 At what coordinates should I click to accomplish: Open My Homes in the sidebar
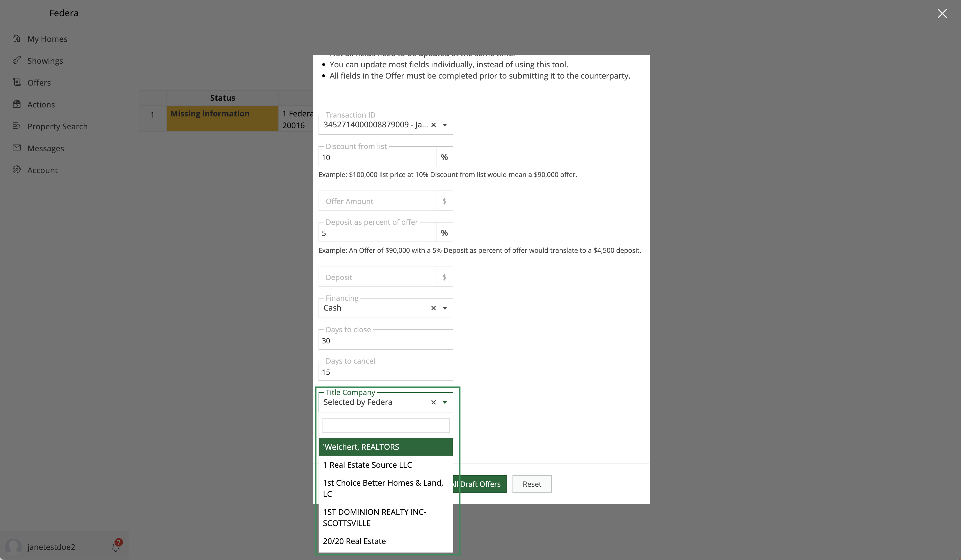click(x=47, y=39)
